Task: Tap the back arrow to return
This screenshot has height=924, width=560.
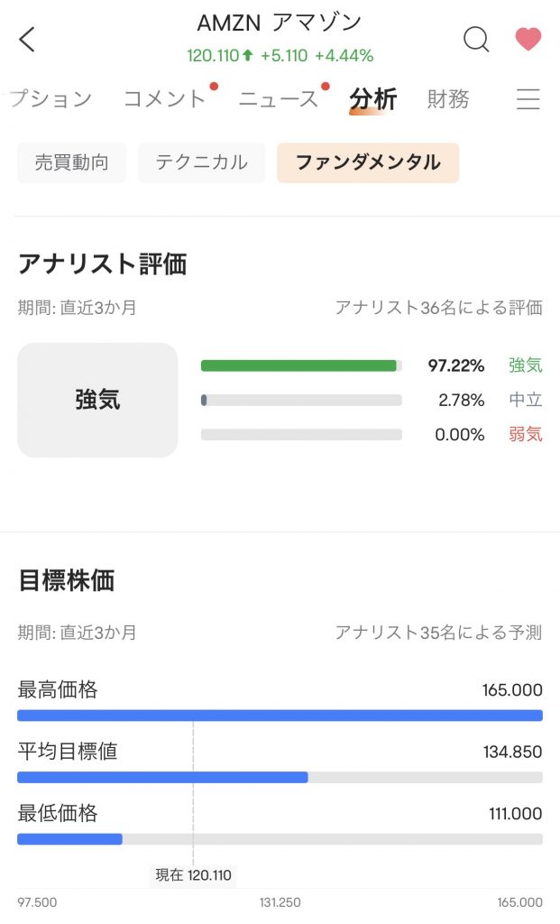Action: coord(25,39)
